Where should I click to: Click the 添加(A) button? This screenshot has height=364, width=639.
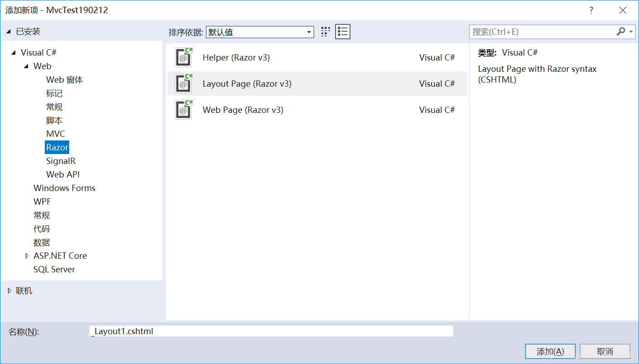pyautogui.click(x=550, y=351)
